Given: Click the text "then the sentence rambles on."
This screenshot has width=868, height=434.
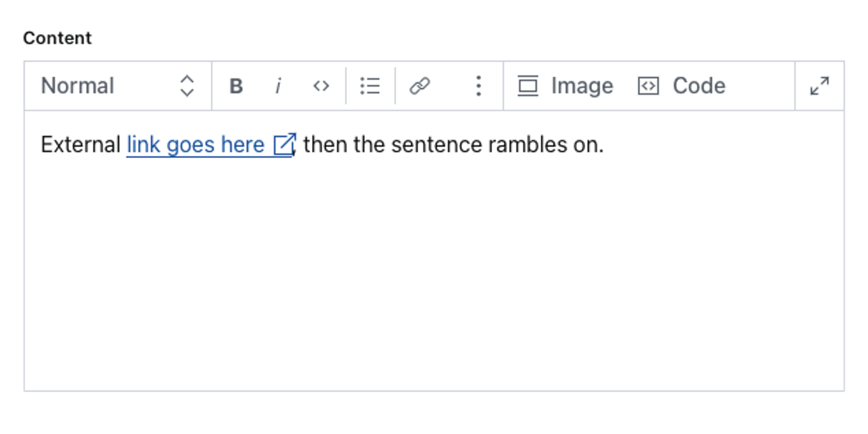Looking at the screenshot, I should pos(453,145).
